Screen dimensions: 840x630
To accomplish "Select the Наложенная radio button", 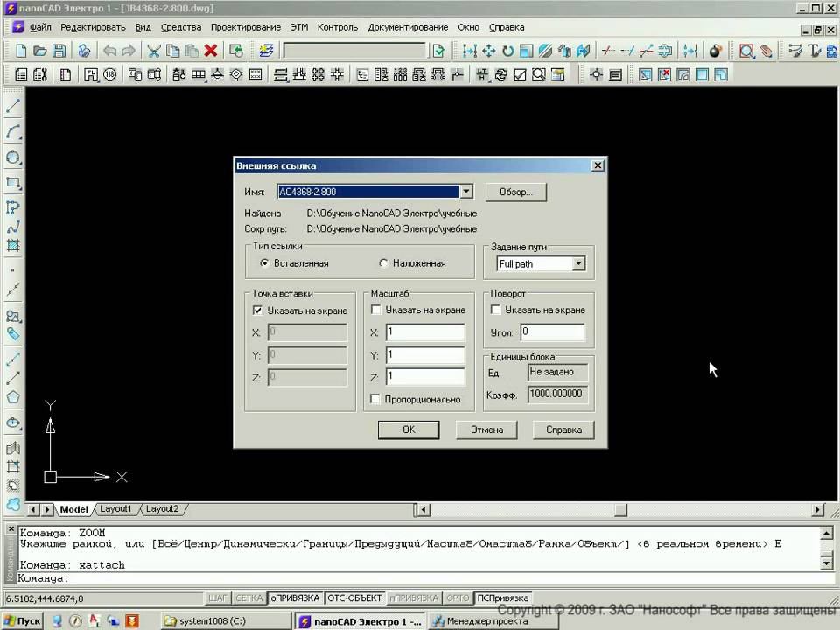I will tap(383, 263).
